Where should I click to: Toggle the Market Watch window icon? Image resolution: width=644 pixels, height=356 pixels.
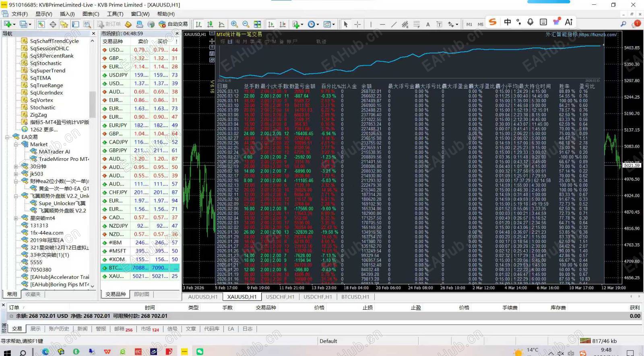(41, 25)
